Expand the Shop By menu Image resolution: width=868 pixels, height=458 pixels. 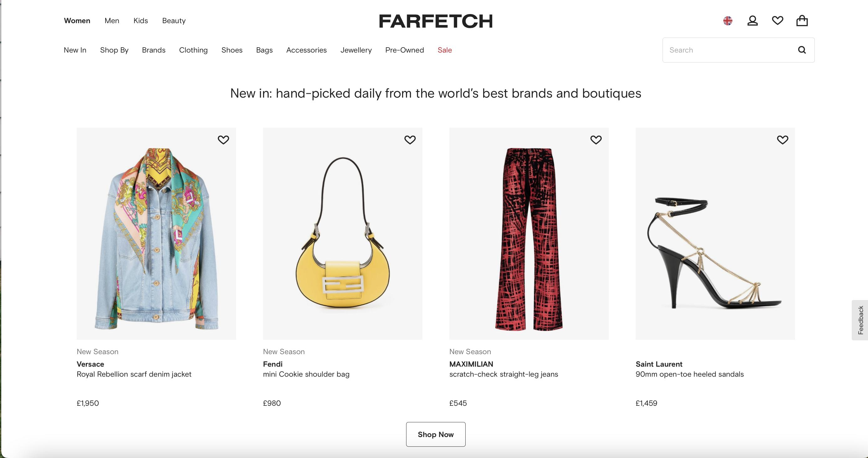(x=114, y=50)
